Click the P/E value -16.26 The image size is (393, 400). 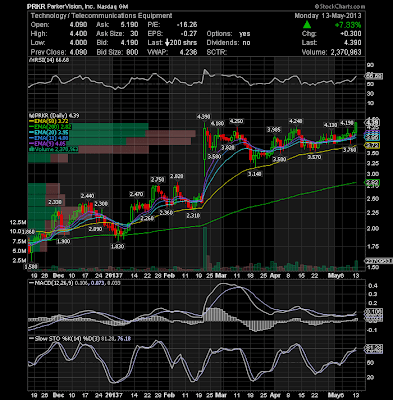pyautogui.click(x=187, y=25)
